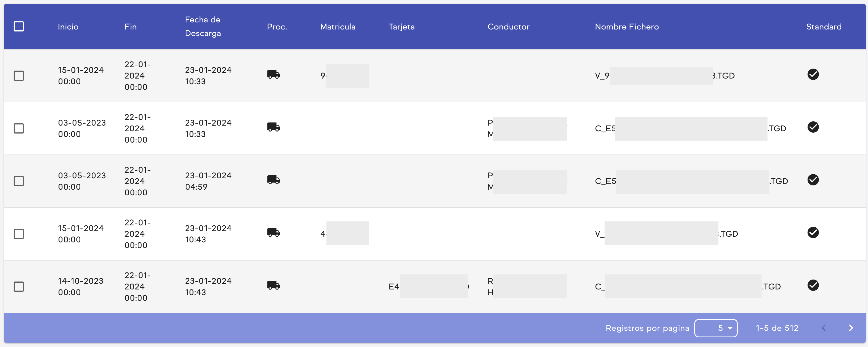The width and height of the screenshot is (868, 347).
Task: Check the 14-10-2023 record's checkbox
Action: (19, 286)
